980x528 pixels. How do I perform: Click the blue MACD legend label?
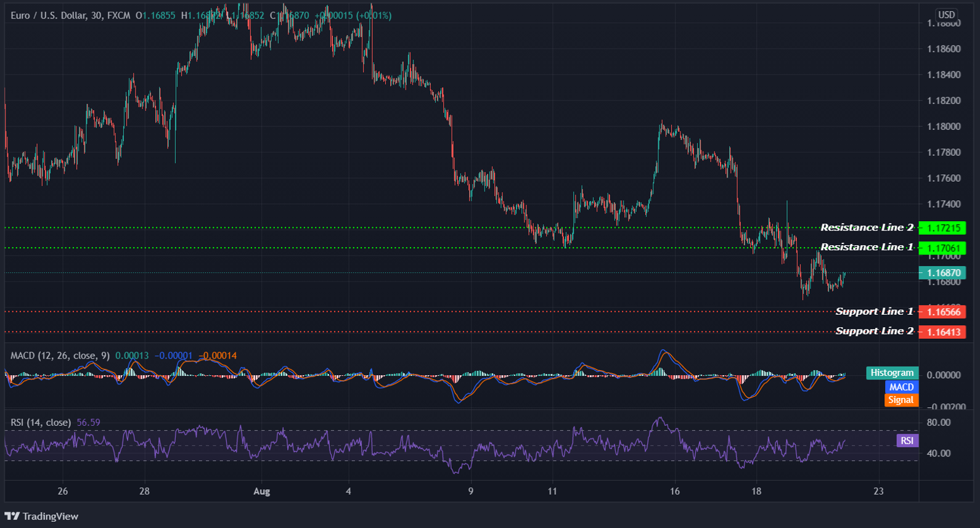(x=901, y=387)
